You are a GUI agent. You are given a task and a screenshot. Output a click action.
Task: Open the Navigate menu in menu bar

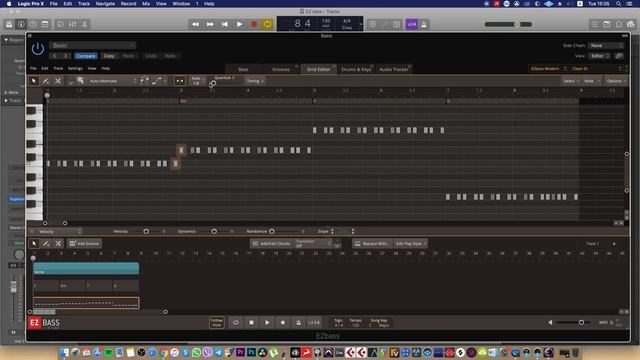(105, 4)
